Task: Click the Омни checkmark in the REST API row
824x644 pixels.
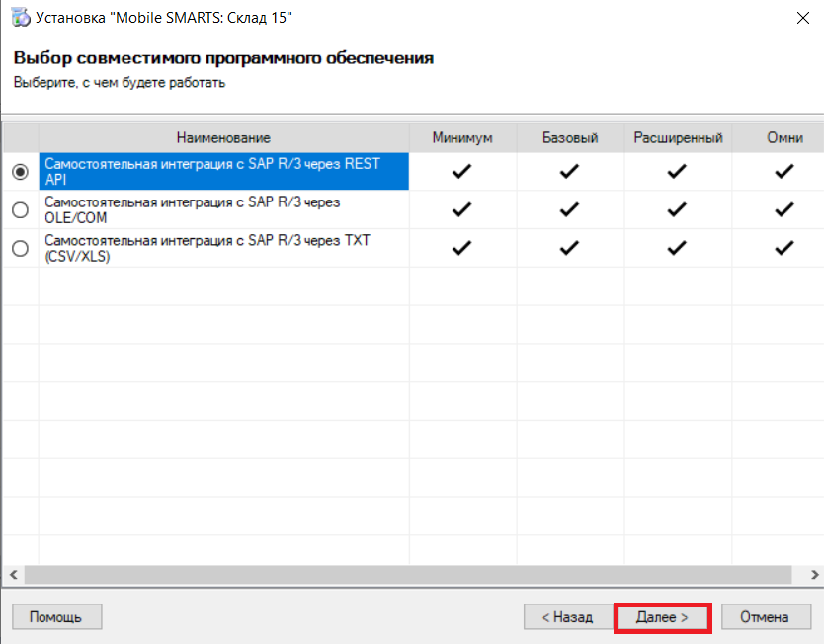Action: click(x=784, y=171)
